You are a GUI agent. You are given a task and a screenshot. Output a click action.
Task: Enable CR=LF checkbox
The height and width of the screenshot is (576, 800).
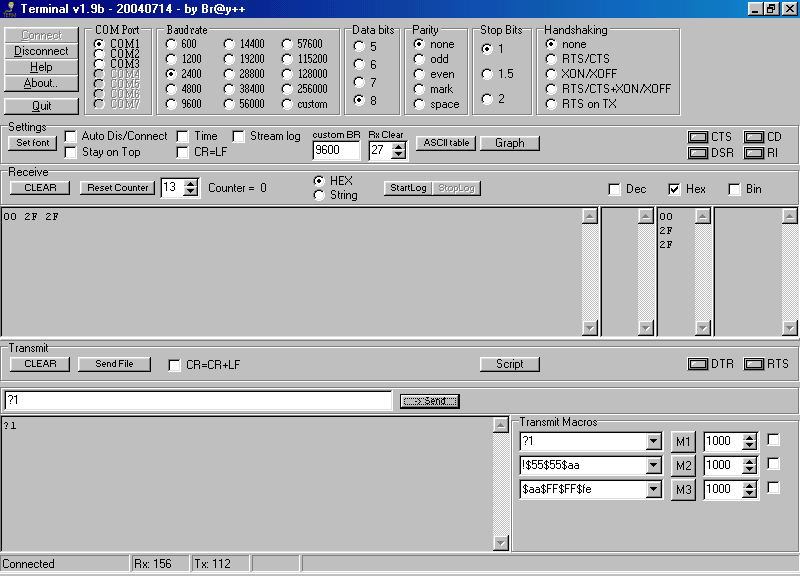pyautogui.click(x=182, y=152)
